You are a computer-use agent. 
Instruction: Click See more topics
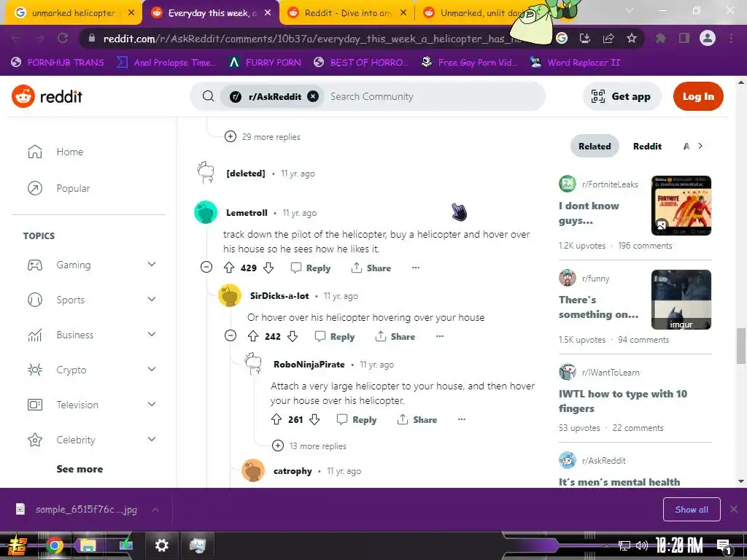tap(80, 469)
